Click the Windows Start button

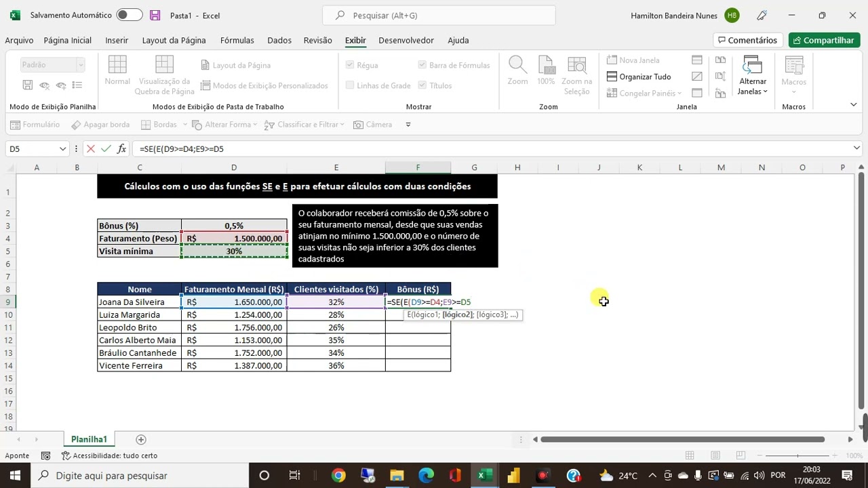point(15,475)
